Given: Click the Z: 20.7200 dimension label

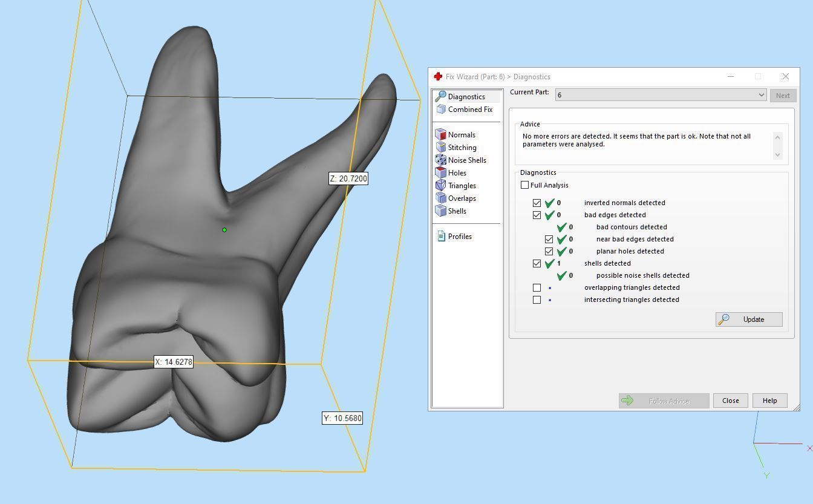Looking at the screenshot, I should tap(348, 178).
